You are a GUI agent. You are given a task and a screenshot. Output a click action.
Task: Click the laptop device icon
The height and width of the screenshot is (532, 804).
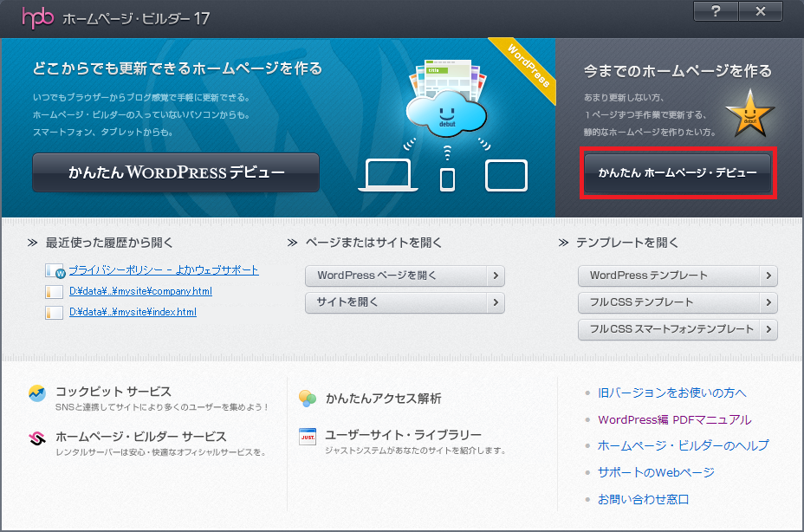point(388,175)
